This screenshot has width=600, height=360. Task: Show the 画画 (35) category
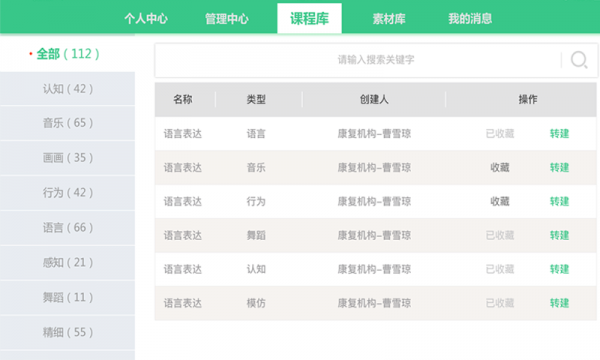tap(67, 158)
